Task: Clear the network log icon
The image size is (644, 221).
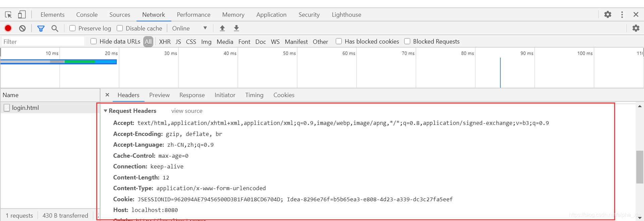Action: coord(22,28)
